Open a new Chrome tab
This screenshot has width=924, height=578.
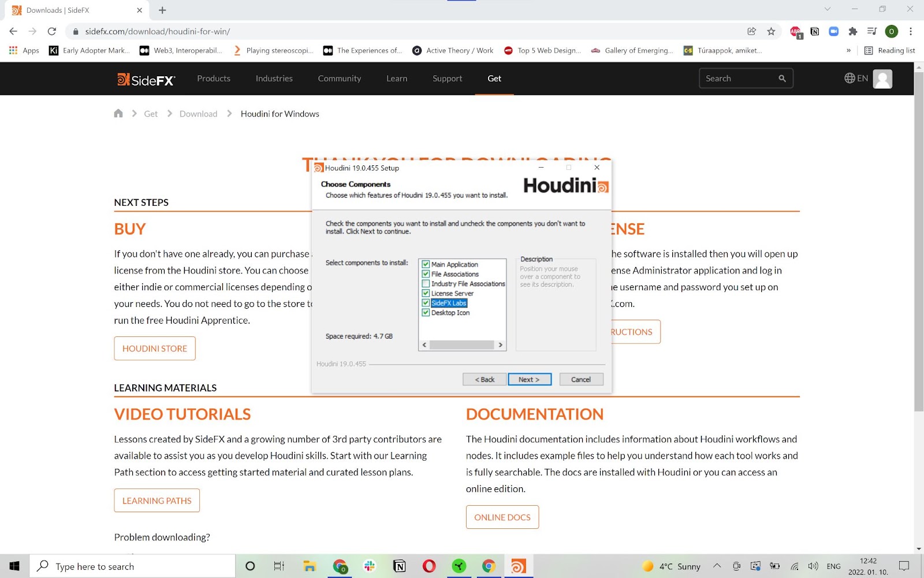[x=162, y=10]
